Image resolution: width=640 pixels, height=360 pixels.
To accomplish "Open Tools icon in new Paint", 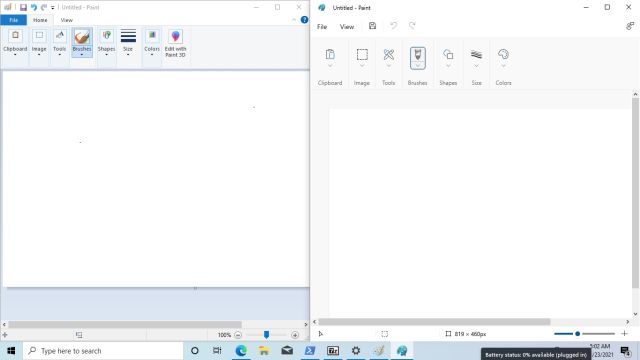I will point(389,54).
